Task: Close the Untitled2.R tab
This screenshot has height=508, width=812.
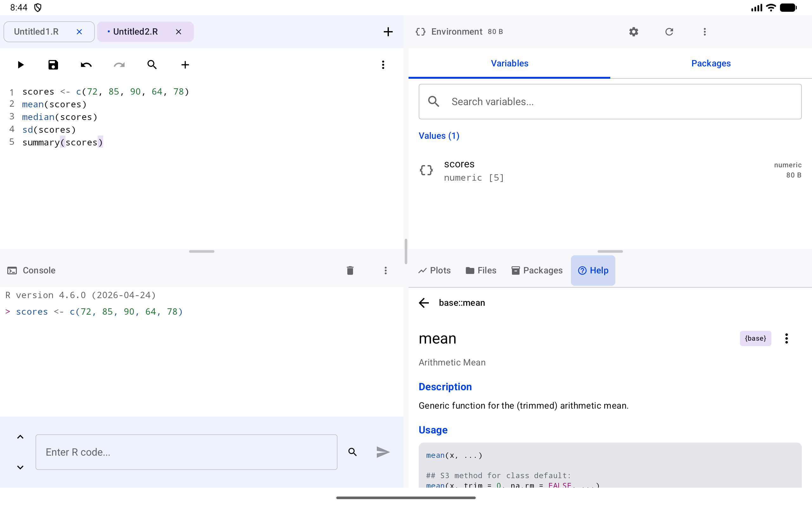Action: 179,32
